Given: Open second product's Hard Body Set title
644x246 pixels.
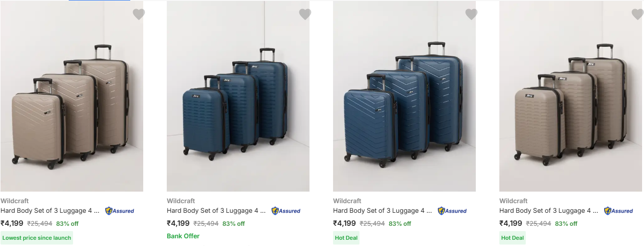Looking at the screenshot, I should [216, 211].
